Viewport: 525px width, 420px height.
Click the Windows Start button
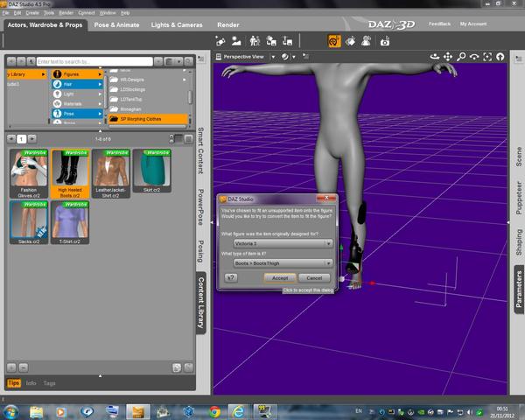click(x=11, y=412)
